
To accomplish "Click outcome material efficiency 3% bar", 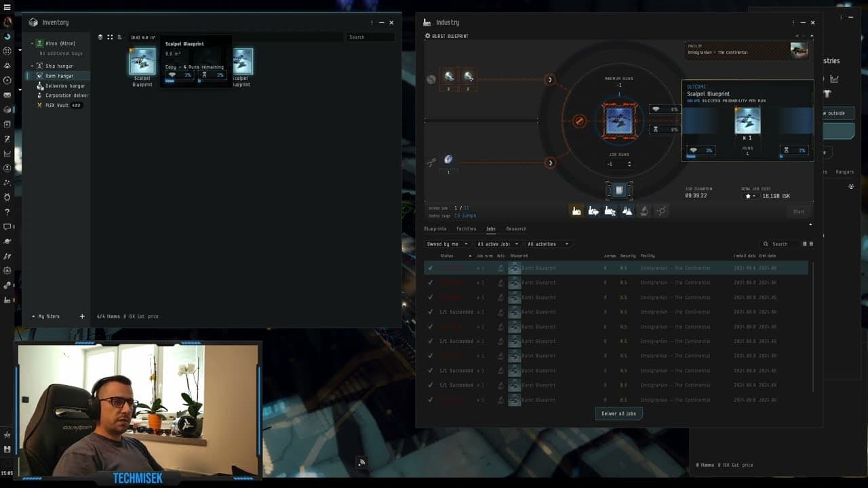I will tap(701, 150).
